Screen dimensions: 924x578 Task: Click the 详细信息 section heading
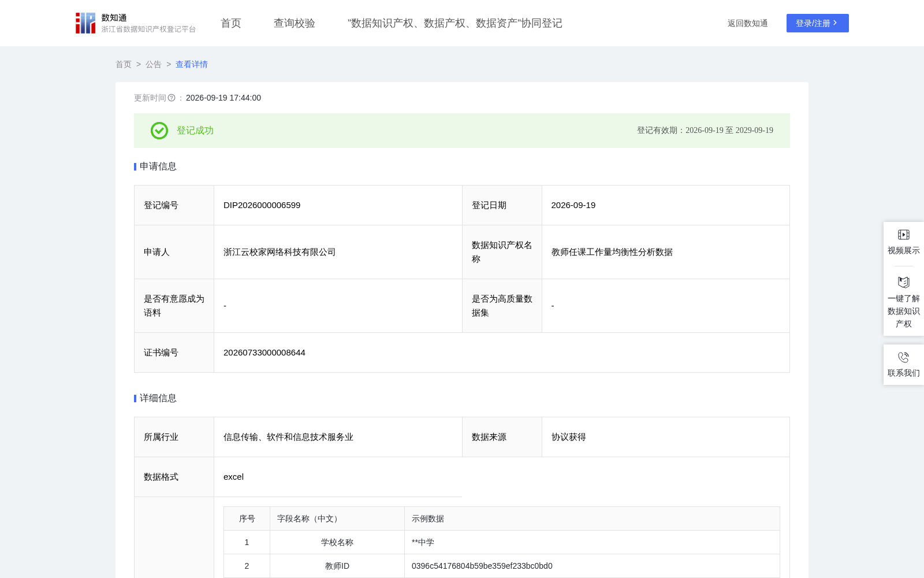(158, 398)
